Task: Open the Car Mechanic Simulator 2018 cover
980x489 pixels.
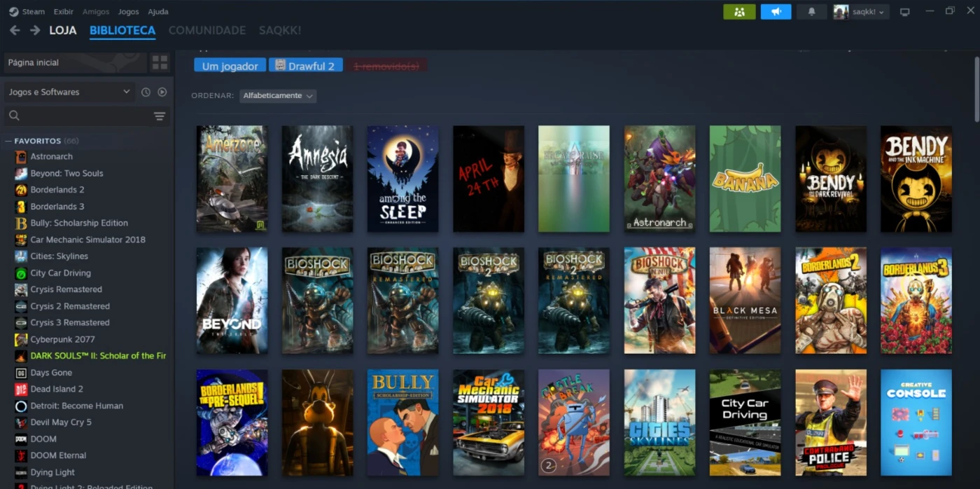Action: click(x=489, y=422)
